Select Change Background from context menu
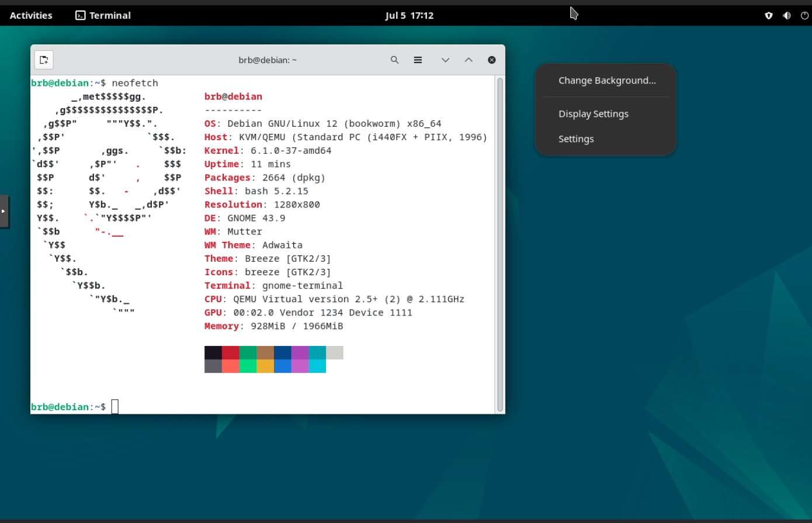The height and width of the screenshot is (523, 812). [x=606, y=81]
